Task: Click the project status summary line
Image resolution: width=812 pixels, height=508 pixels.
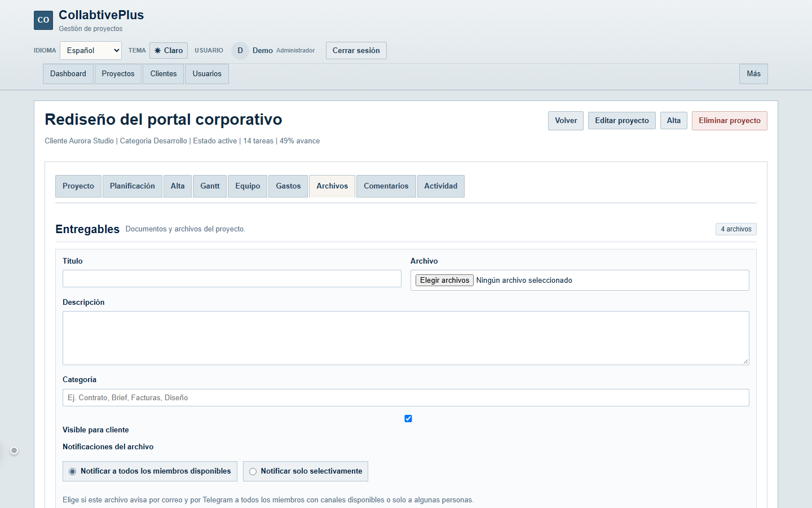Action: [182, 141]
